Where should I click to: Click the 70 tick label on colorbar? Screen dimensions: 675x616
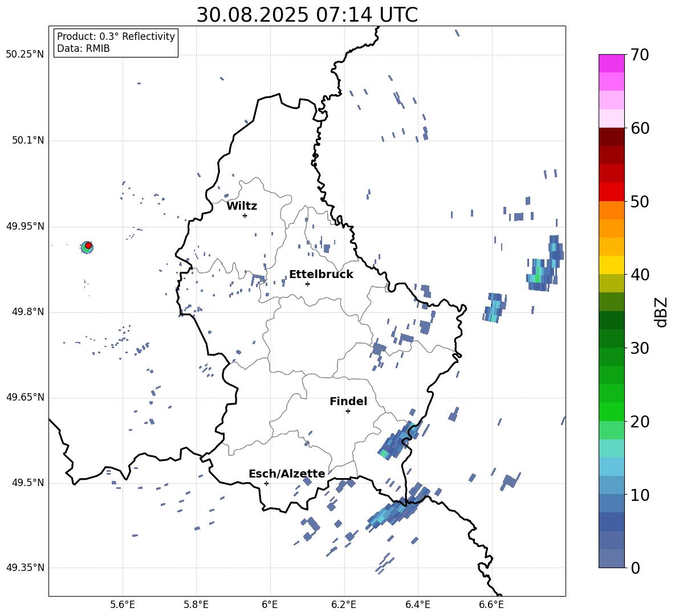click(640, 55)
